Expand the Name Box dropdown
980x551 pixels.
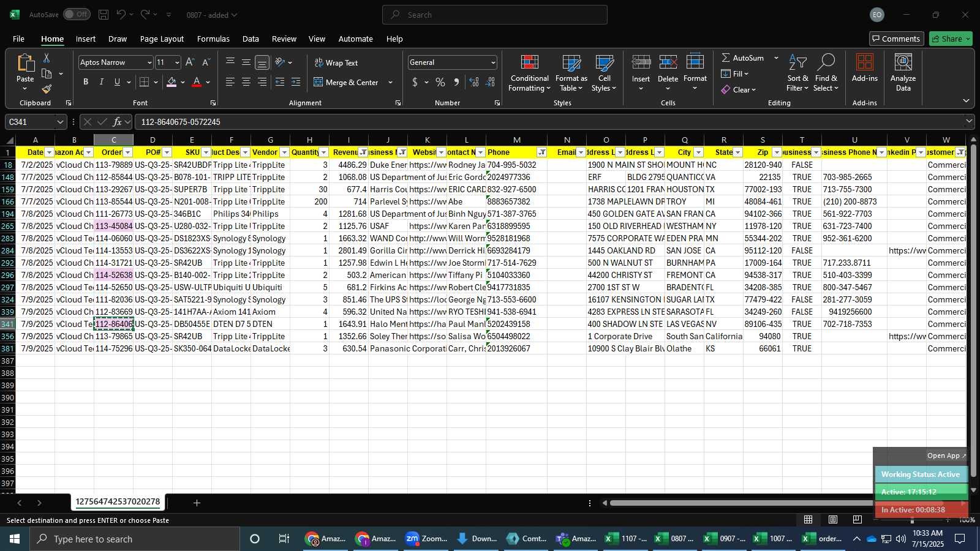tap(60, 122)
